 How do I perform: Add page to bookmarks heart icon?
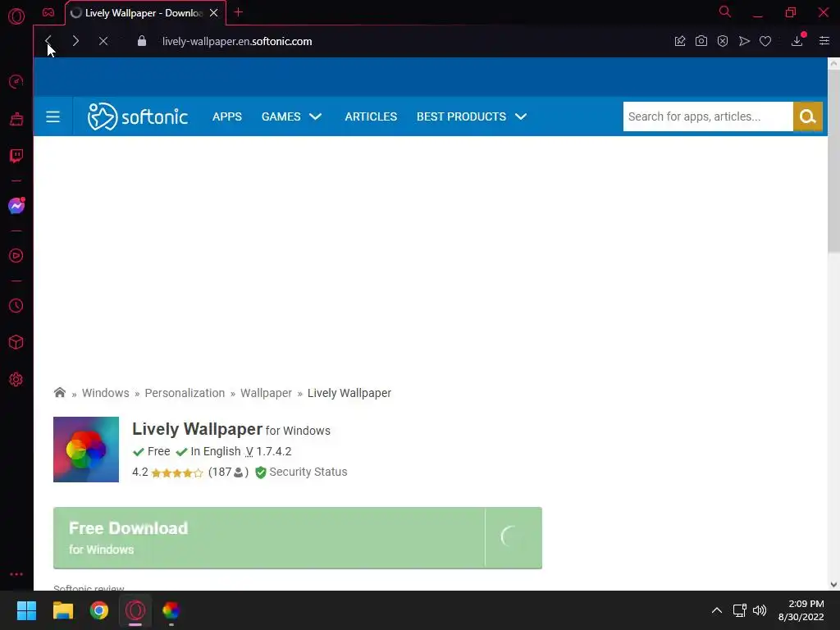tap(765, 41)
